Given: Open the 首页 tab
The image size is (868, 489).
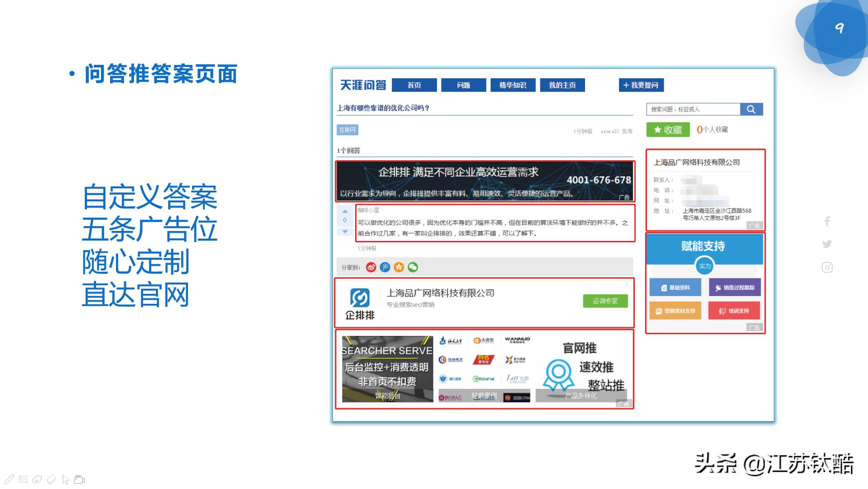Looking at the screenshot, I should click(415, 85).
